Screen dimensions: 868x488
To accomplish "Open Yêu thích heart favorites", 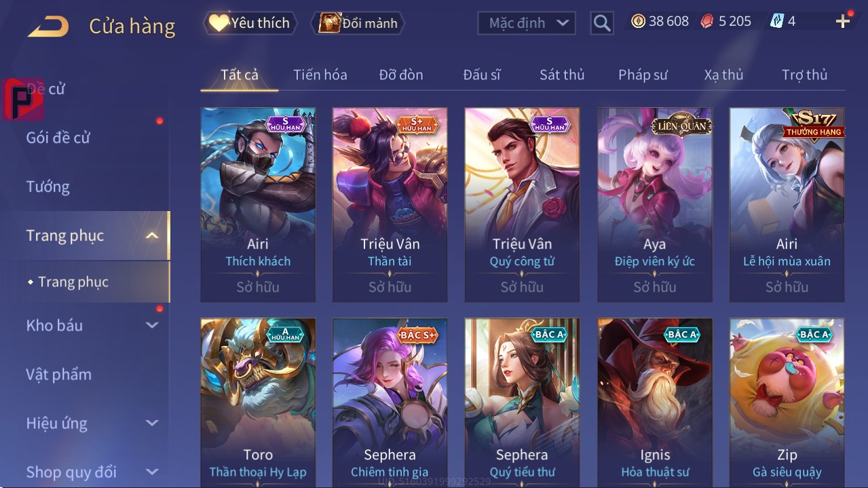I will 250,23.
